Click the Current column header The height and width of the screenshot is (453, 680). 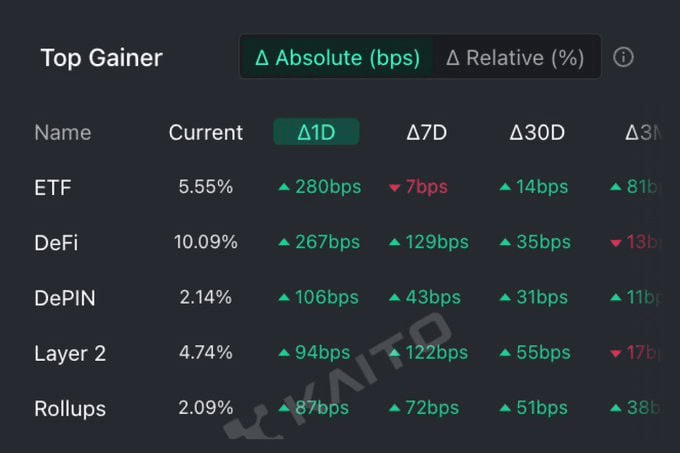coord(206,132)
